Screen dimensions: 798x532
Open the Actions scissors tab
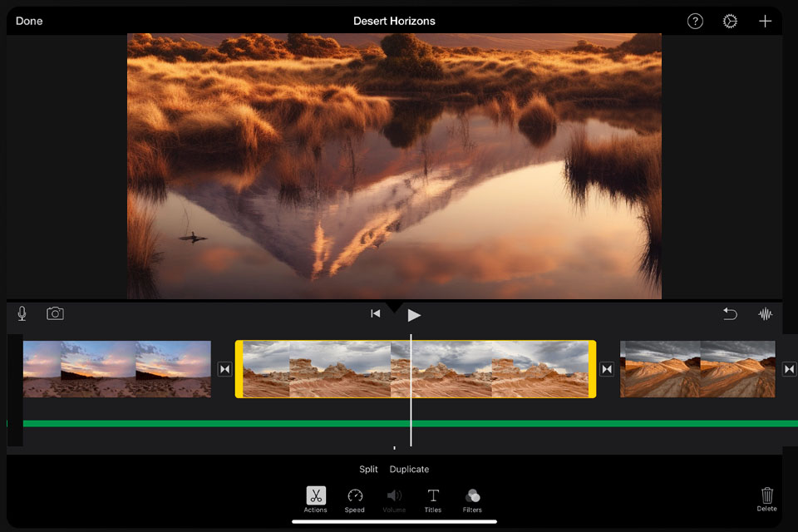click(316, 500)
